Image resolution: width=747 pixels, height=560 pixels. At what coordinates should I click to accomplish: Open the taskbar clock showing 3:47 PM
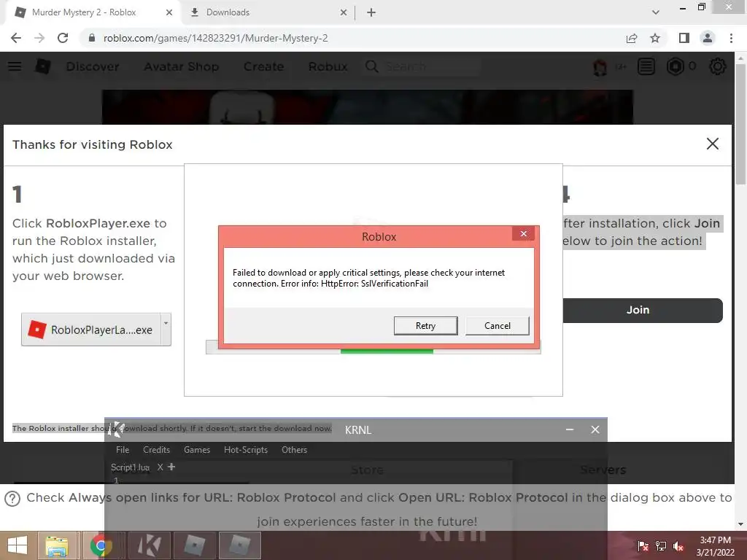click(715, 546)
